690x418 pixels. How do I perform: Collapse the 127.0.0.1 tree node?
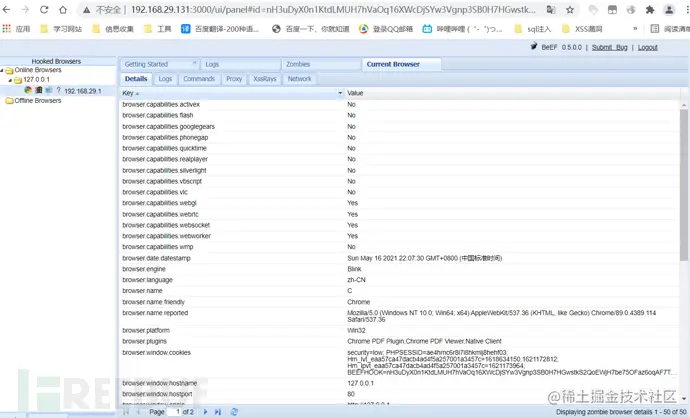[x=10, y=80]
